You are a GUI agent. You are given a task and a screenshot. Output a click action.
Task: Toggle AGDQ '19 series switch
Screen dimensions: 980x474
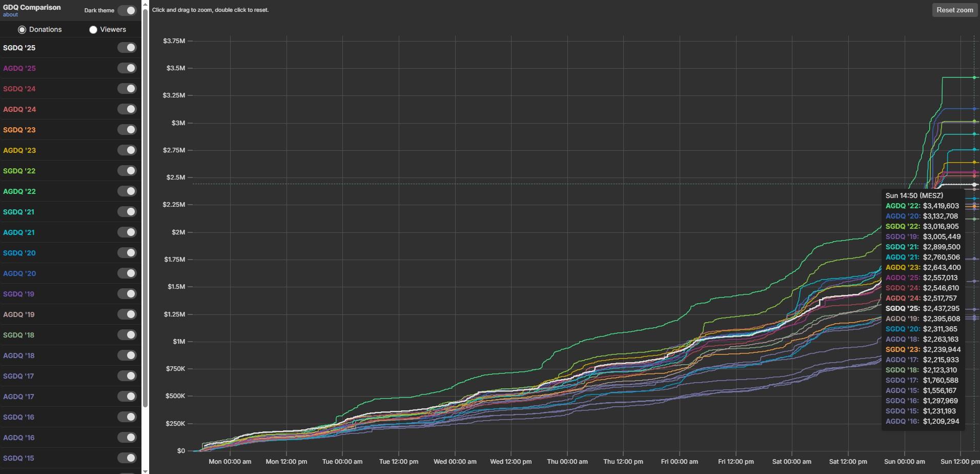[127, 314]
